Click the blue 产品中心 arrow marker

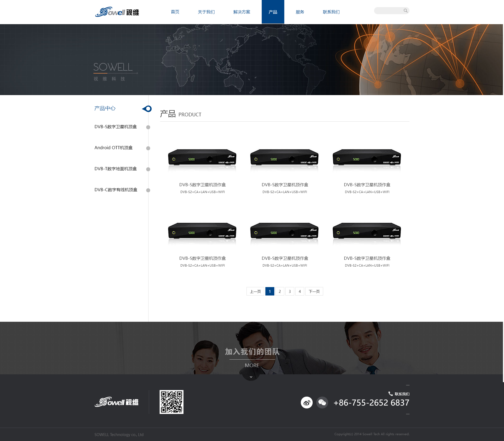point(147,108)
